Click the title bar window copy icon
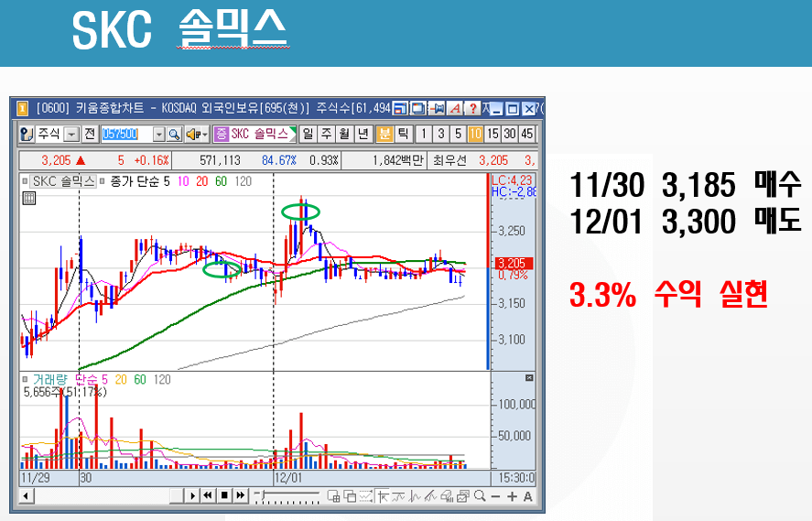The width and height of the screenshot is (812, 521). (418, 108)
